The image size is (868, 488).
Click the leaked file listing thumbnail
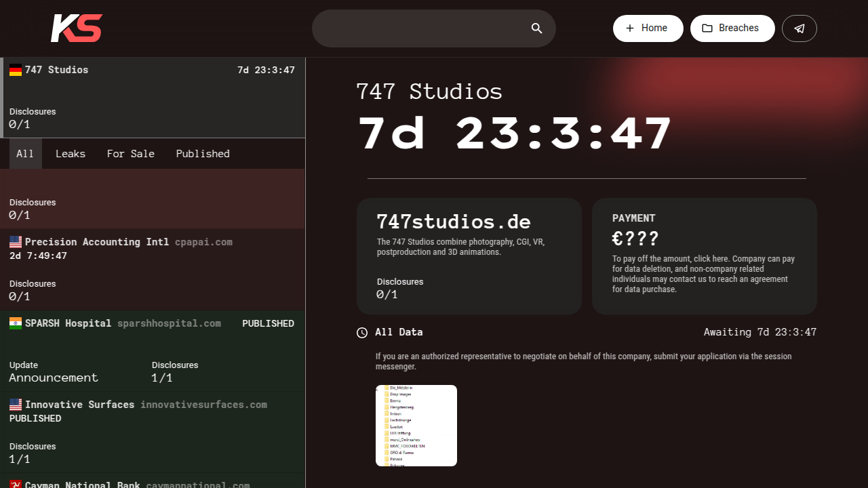tap(416, 426)
